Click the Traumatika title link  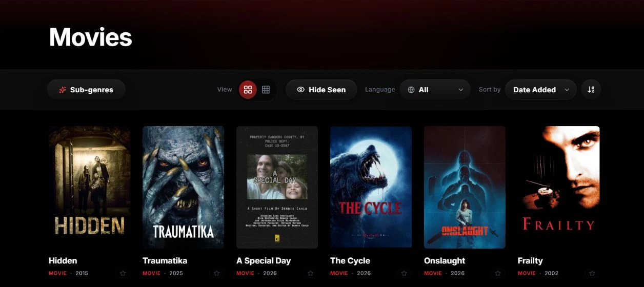point(165,261)
